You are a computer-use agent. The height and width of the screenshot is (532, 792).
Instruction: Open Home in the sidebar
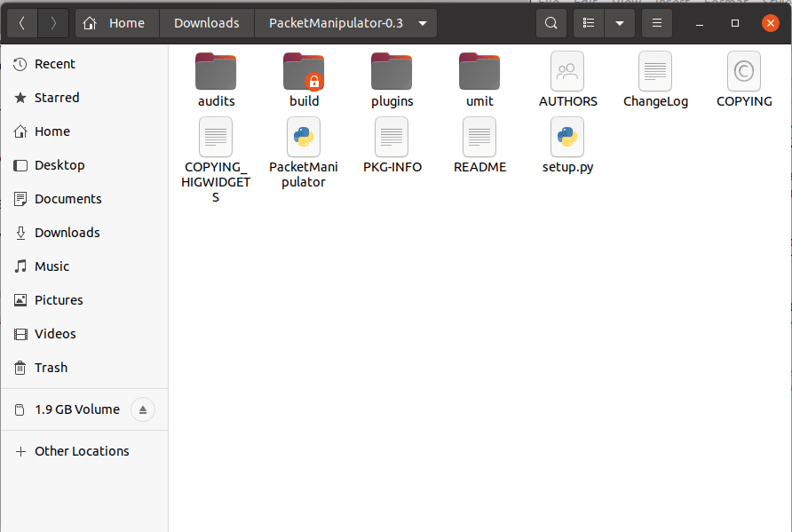[x=84, y=131]
